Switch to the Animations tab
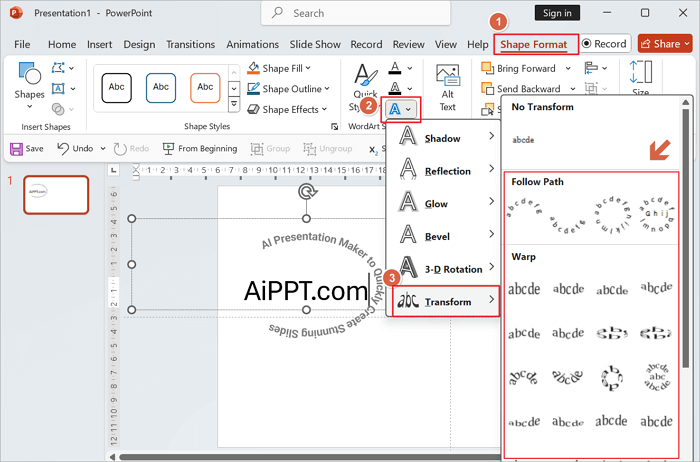The height and width of the screenshot is (462, 700). 252,44
